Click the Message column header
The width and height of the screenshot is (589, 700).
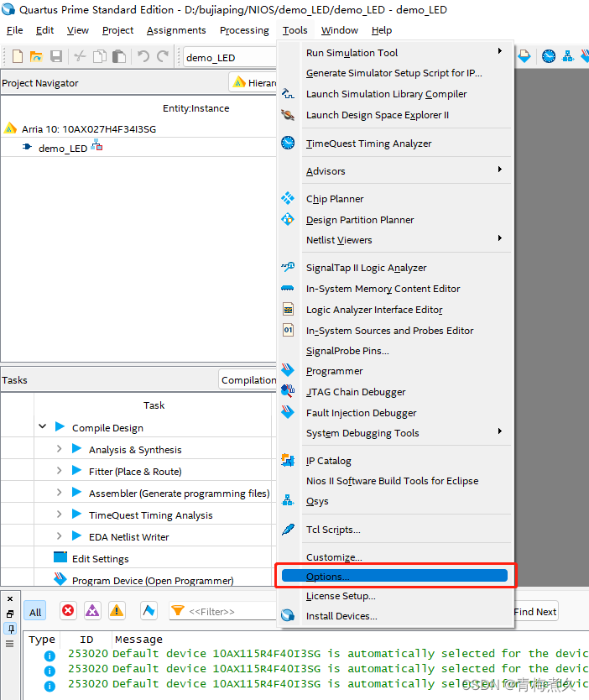pyautogui.click(x=138, y=640)
